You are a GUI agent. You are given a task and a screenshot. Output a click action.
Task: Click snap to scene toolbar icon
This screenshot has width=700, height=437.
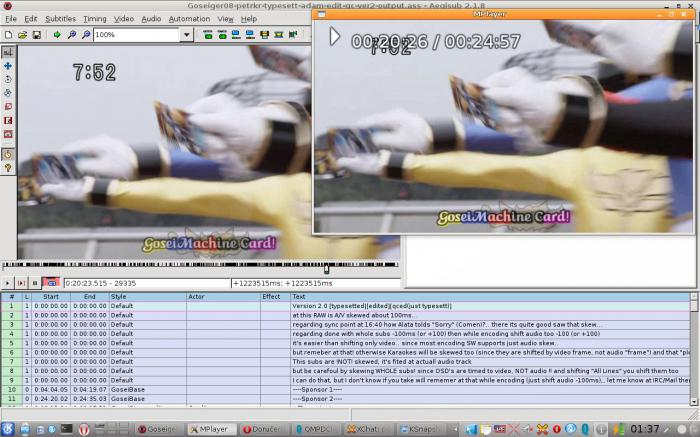(279, 34)
